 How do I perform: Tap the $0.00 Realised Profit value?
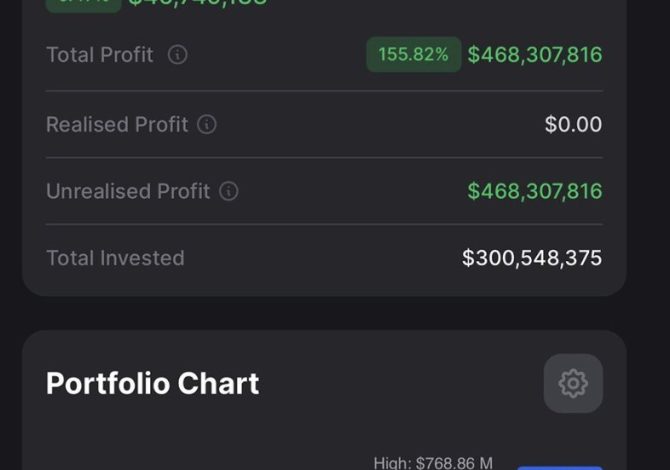pos(573,125)
